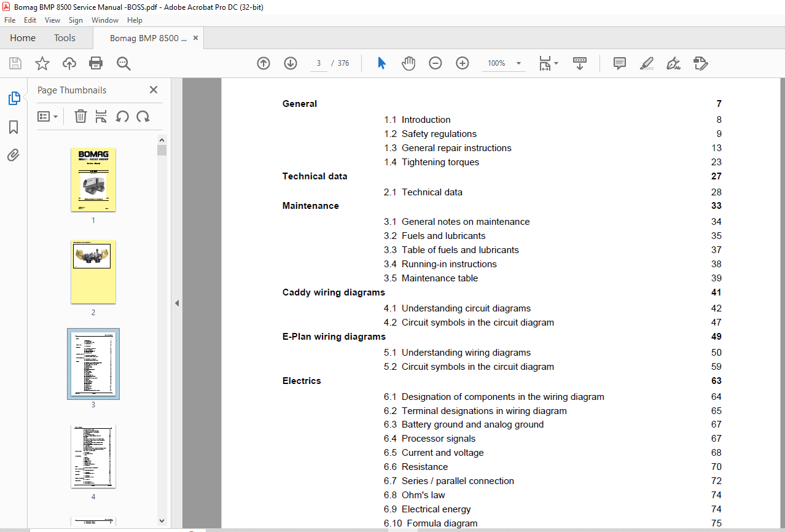Zoom in with plus icon

463,63
